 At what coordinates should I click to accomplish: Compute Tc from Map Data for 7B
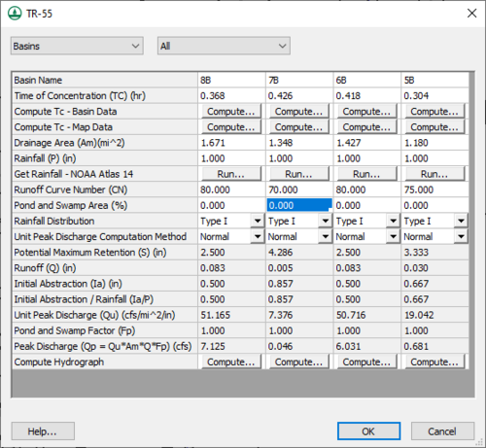click(299, 127)
